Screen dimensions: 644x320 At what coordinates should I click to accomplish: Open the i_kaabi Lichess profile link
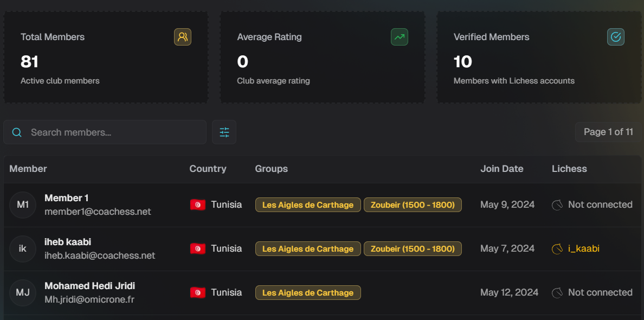[584, 248]
